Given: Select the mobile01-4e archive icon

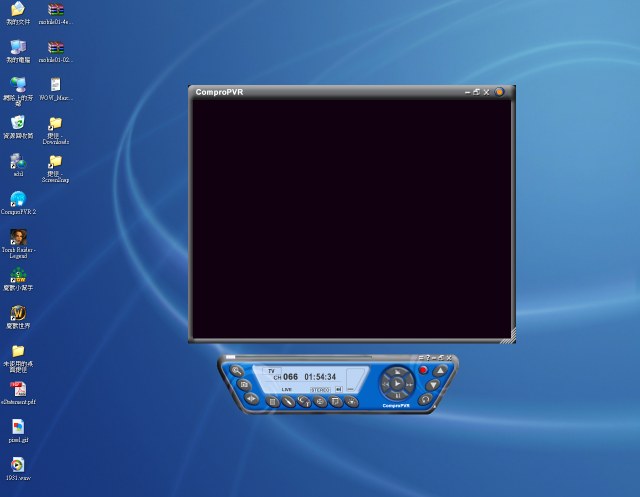Looking at the screenshot, I should pyautogui.click(x=56, y=13).
